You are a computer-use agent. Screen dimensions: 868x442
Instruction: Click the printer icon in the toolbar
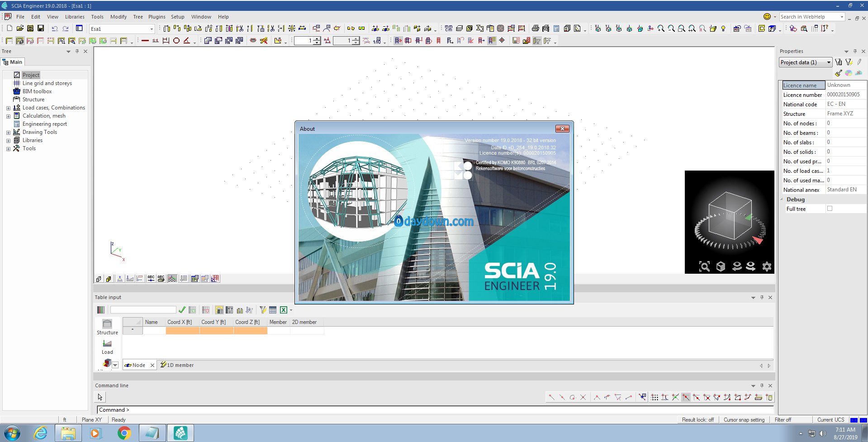point(536,28)
